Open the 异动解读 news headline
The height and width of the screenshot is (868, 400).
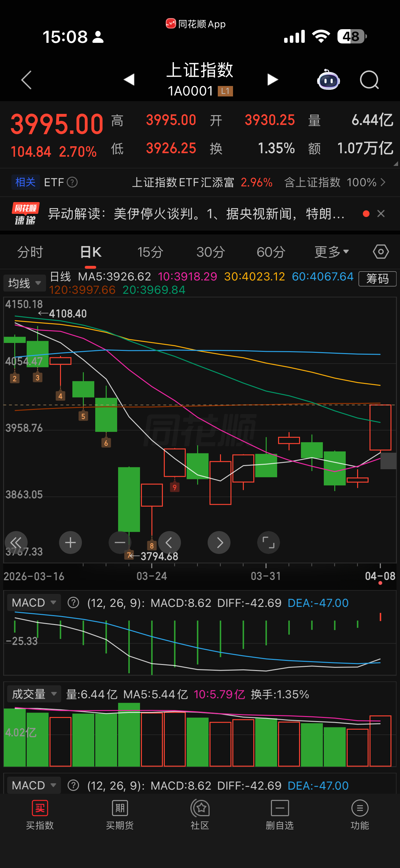[196, 214]
